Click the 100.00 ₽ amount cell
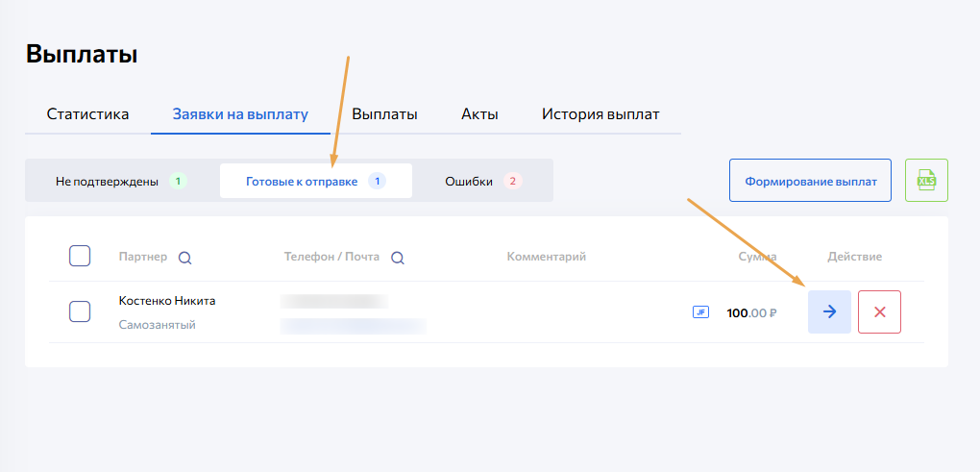The height and width of the screenshot is (472, 980). click(x=751, y=312)
